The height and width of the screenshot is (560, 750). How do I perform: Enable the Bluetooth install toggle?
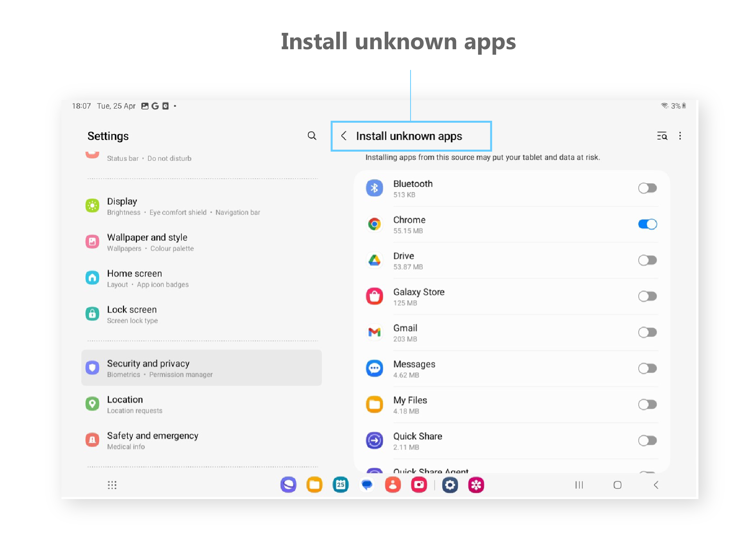pyautogui.click(x=647, y=188)
